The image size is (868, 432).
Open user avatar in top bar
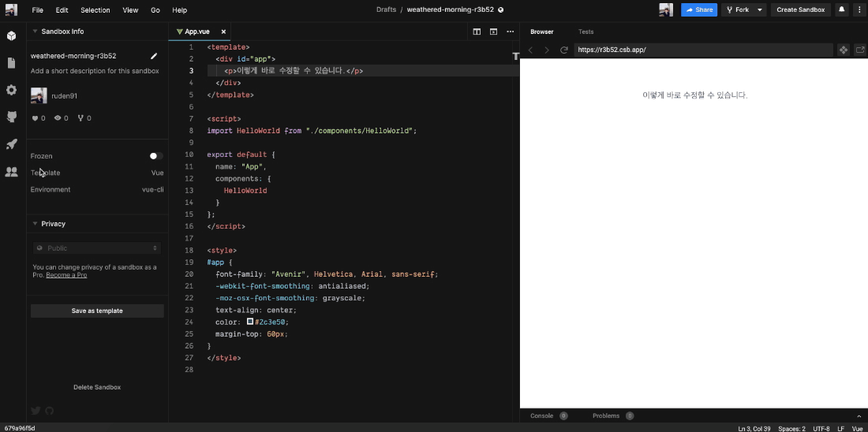(x=666, y=9)
